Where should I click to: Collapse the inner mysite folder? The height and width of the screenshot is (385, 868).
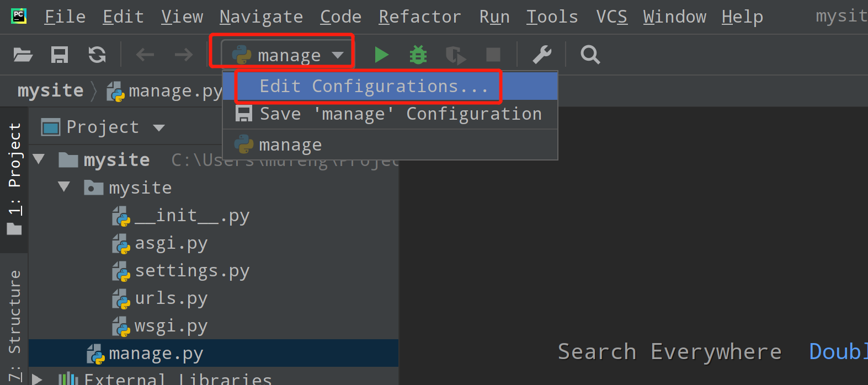pos(64,188)
